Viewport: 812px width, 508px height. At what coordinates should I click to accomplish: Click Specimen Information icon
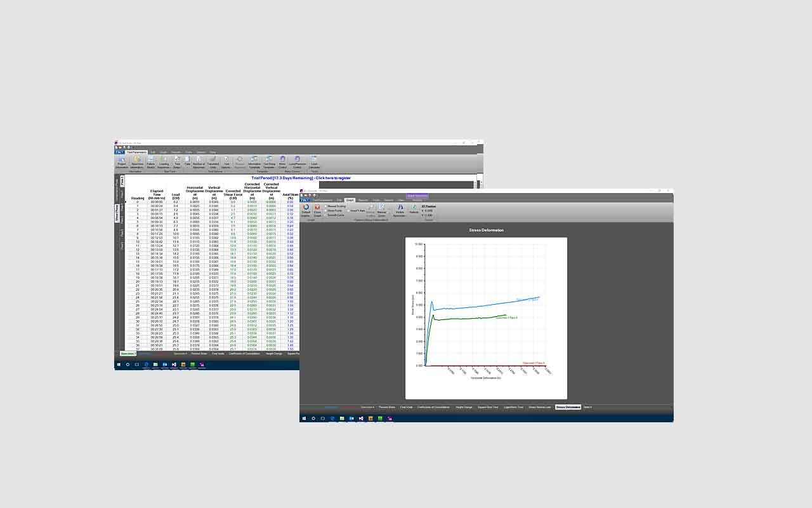point(137,161)
